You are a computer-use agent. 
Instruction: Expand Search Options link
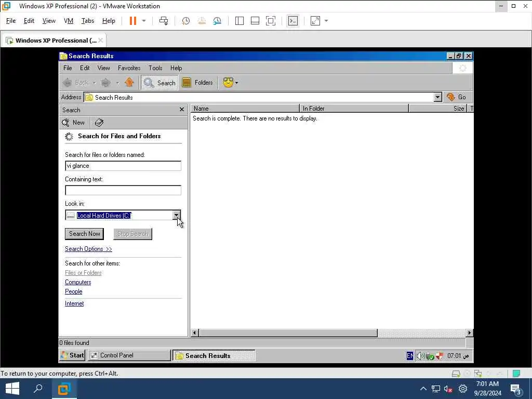[88, 249]
